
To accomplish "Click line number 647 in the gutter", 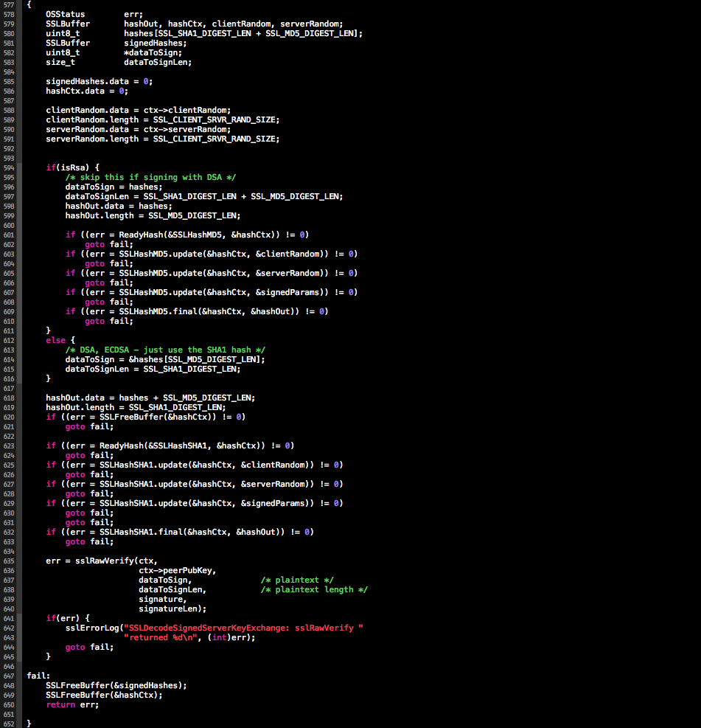I will (10, 676).
